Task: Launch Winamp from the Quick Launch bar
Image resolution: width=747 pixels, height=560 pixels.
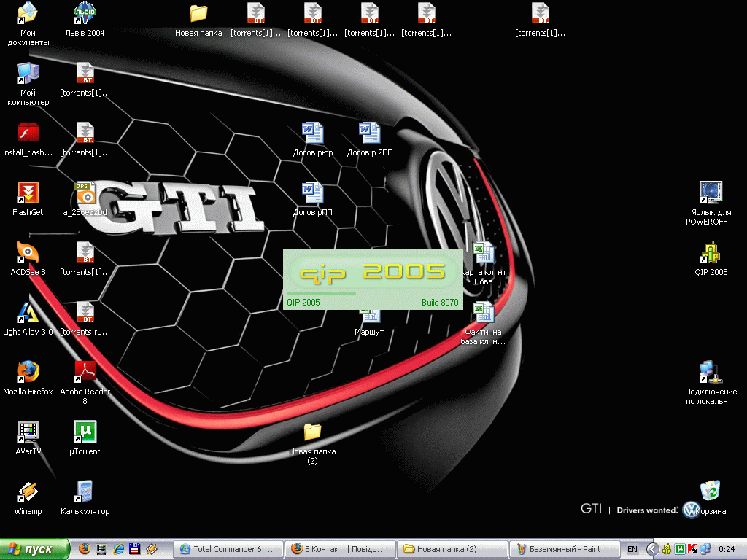Action: coord(152,549)
